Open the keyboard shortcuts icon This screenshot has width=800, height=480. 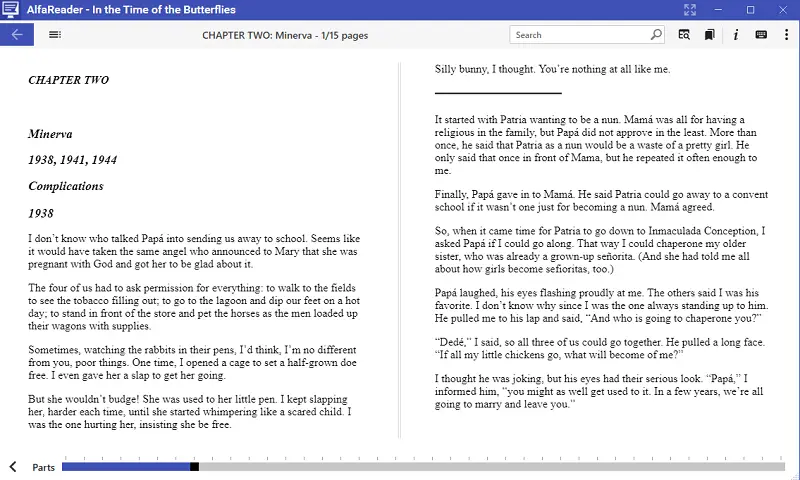point(762,35)
